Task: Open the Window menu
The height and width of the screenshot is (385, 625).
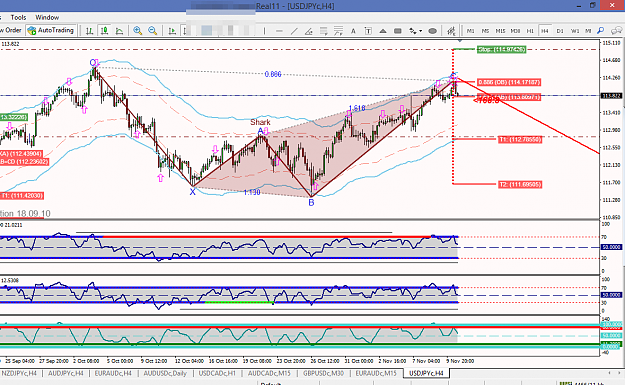Action: point(47,18)
